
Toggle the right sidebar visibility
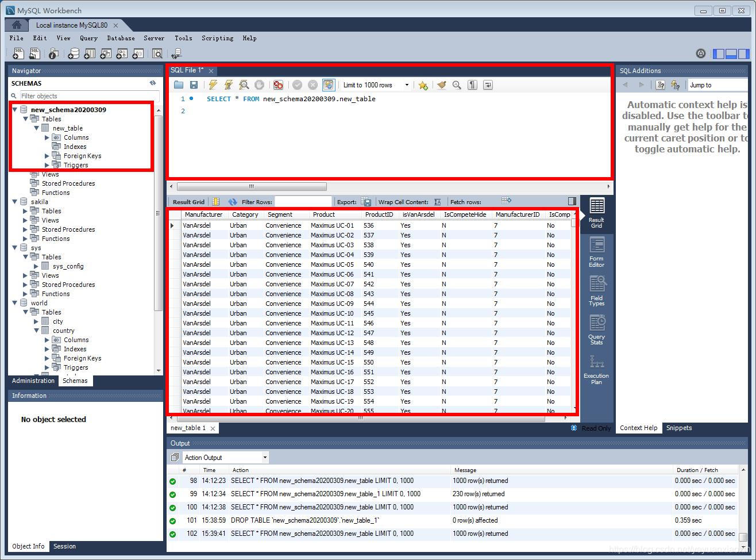pyautogui.click(x=744, y=54)
